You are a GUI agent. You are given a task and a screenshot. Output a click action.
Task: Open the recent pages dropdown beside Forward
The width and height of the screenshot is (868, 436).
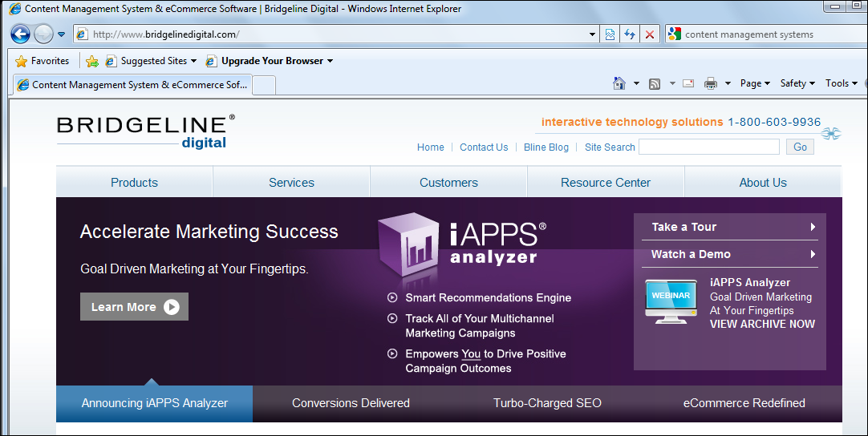tap(62, 34)
